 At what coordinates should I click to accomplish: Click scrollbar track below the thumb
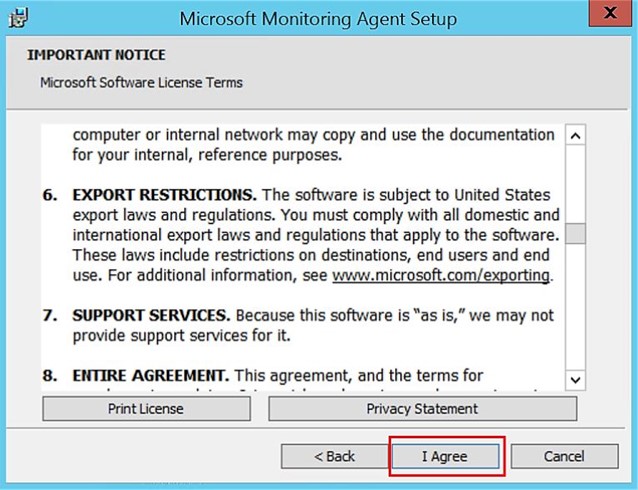point(575,307)
